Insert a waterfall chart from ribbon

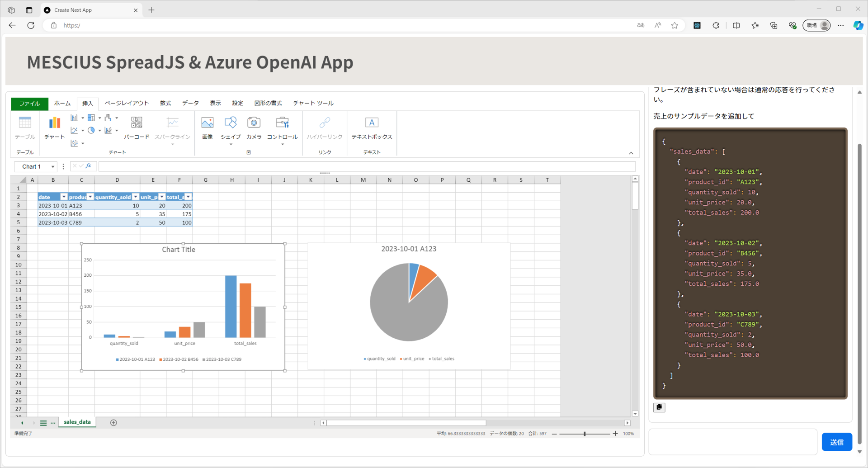pos(108,118)
